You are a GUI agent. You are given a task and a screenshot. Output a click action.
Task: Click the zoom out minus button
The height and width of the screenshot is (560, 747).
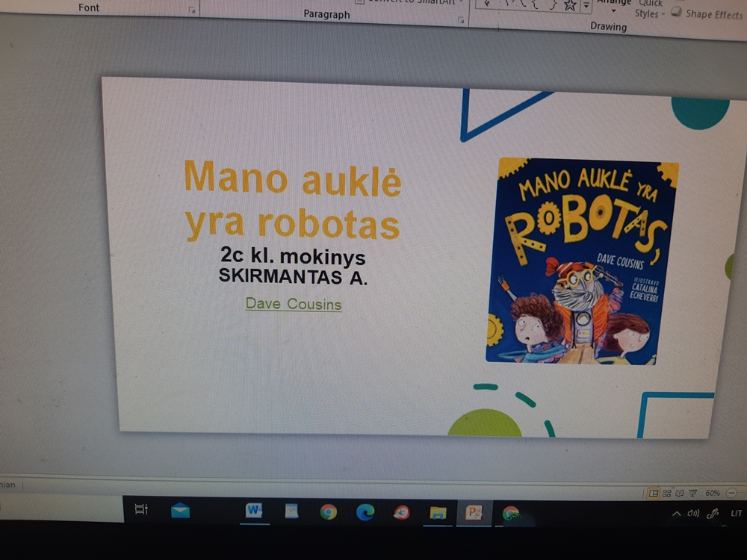pos(733,493)
